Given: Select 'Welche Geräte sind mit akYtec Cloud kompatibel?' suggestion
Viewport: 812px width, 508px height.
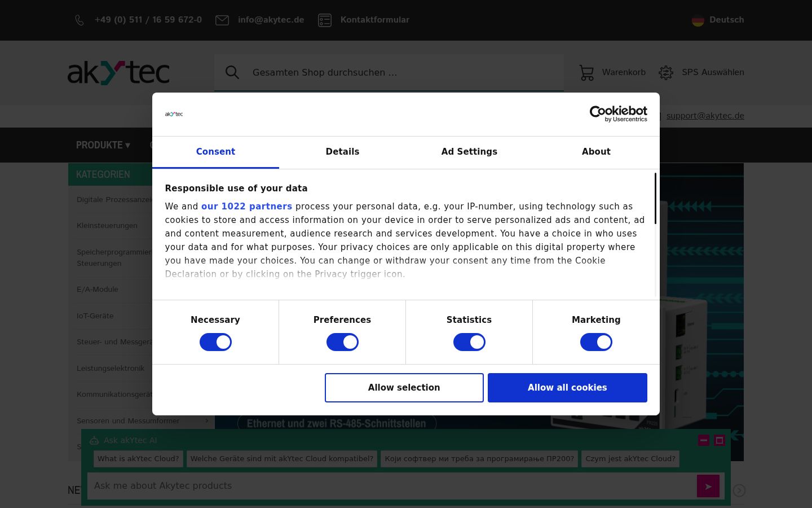Looking at the screenshot, I should click(x=282, y=459).
